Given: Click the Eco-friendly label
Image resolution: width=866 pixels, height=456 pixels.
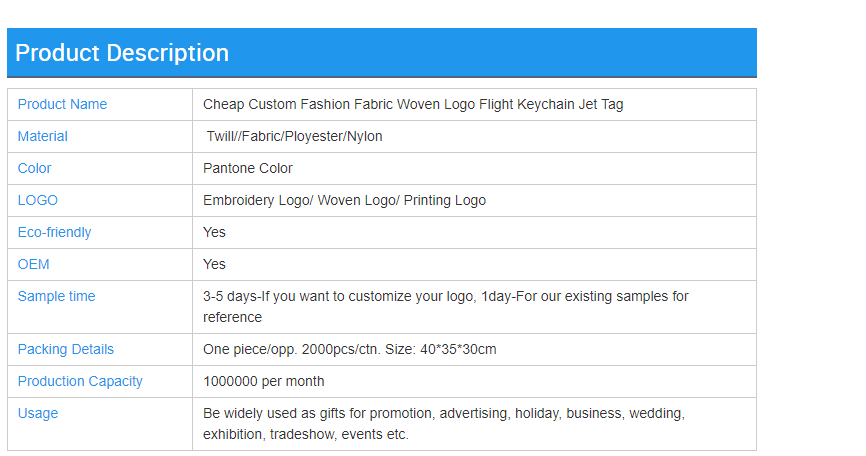Looking at the screenshot, I should [x=55, y=232].
